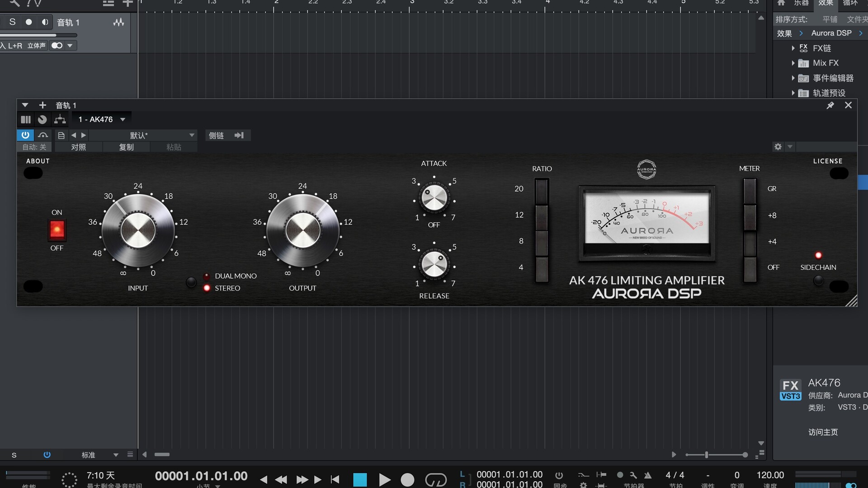
Task: Open the routing view icon
Action: [60, 119]
